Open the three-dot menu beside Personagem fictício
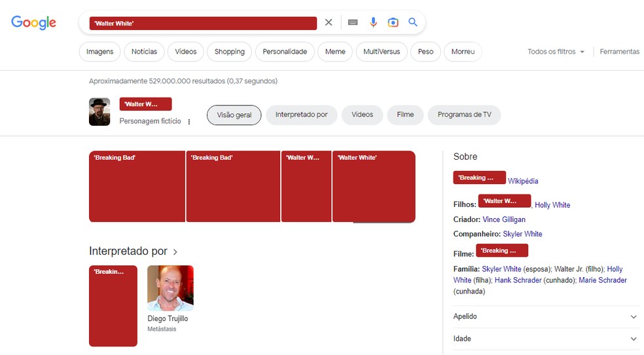 tap(189, 122)
